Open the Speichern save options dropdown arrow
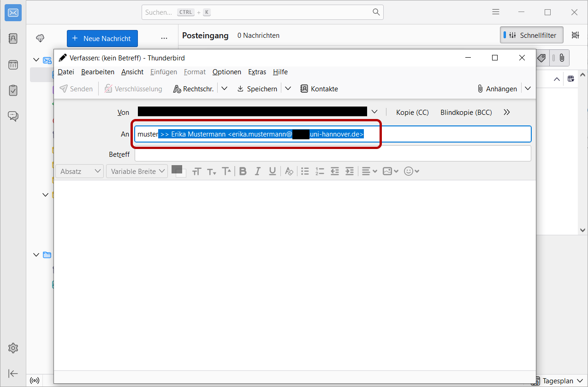 288,89
